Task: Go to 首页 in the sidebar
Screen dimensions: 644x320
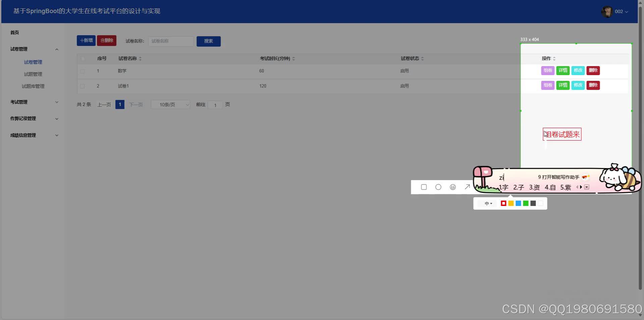Action: (14, 33)
